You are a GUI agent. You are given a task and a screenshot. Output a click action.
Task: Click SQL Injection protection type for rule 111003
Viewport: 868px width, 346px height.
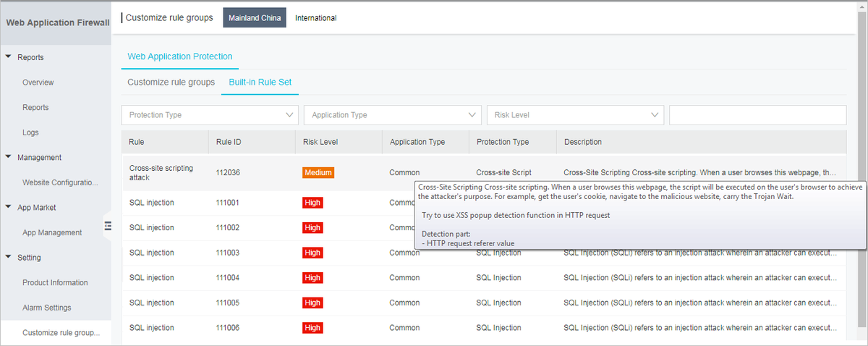(498, 253)
